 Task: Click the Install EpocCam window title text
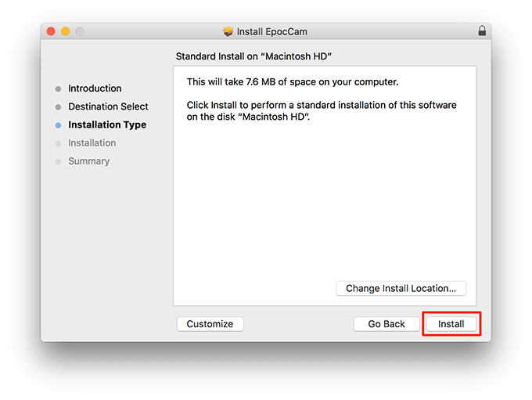click(273, 31)
